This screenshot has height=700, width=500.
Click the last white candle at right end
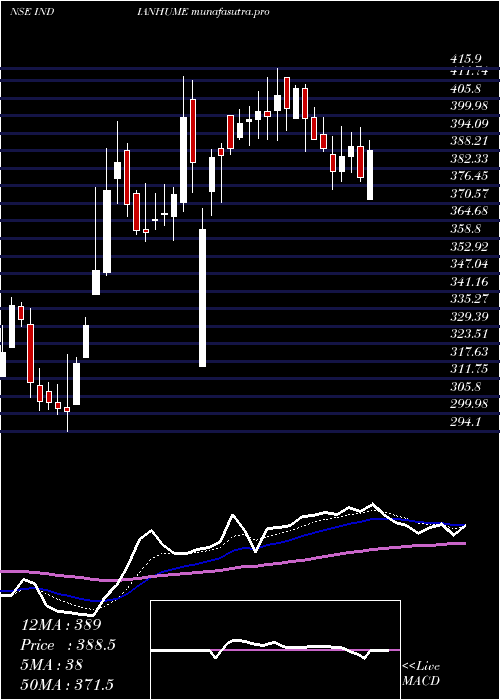[370, 175]
